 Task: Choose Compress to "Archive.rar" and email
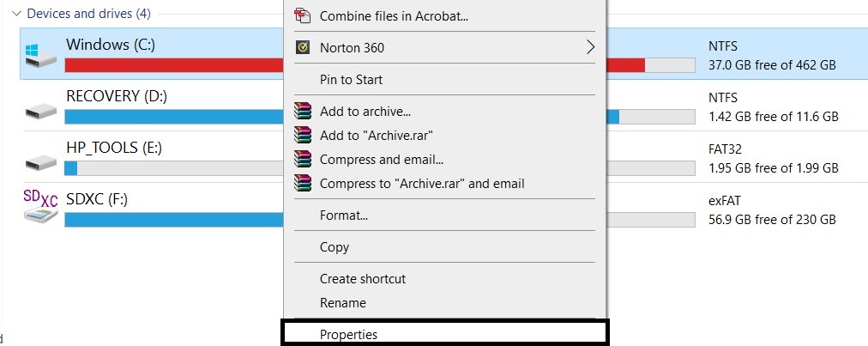[421, 183]
